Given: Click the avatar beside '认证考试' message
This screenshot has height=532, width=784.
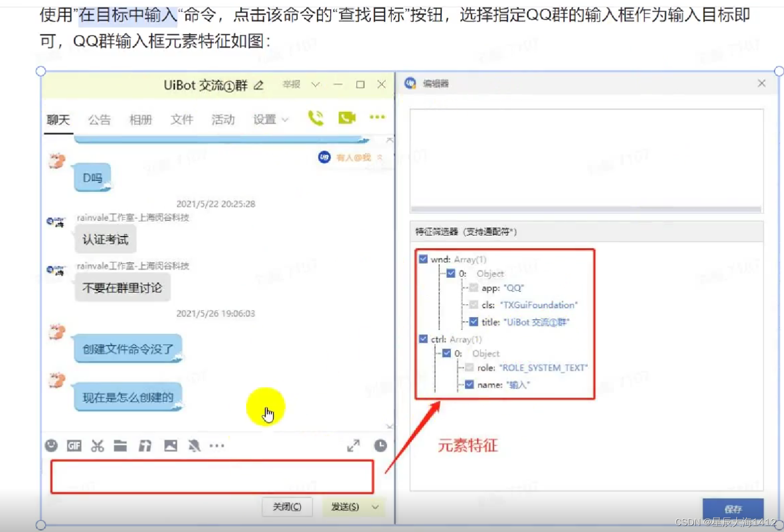Looking at the screenshot, I should tap(56, 222).
